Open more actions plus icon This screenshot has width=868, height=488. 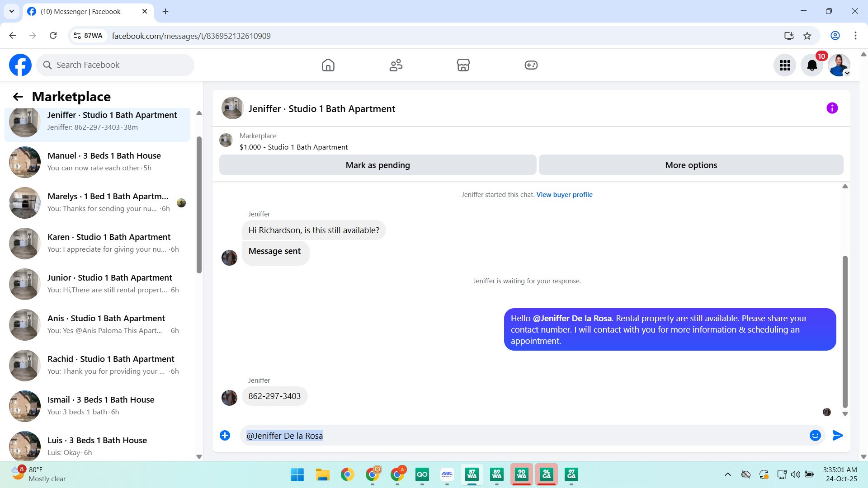coord(225,436)
